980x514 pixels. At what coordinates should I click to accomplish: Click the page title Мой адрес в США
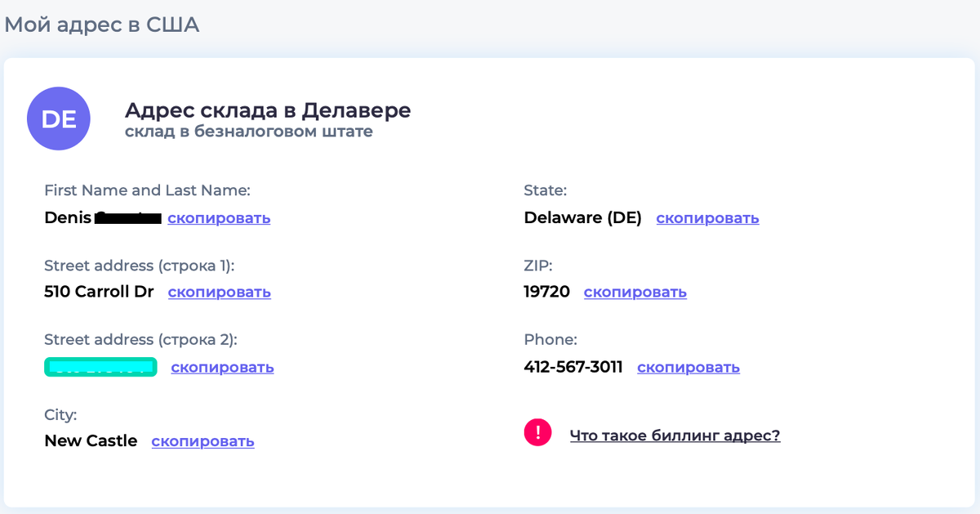(x=101, y=25)
